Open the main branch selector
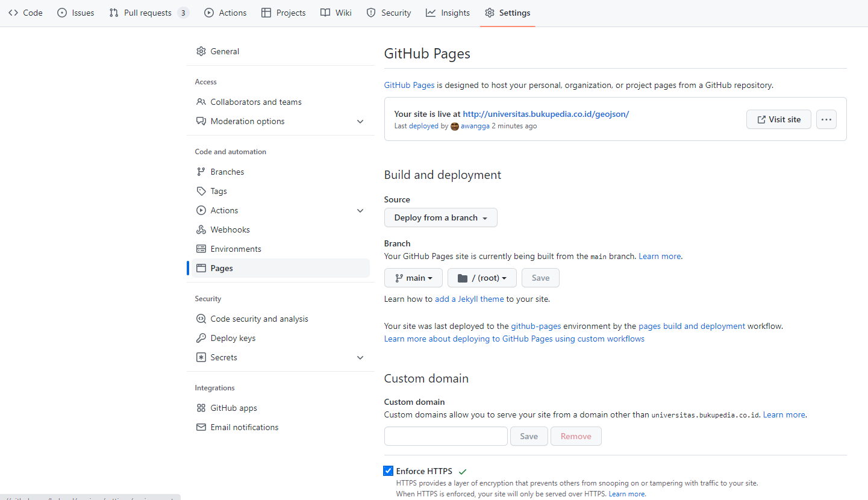 413,278
